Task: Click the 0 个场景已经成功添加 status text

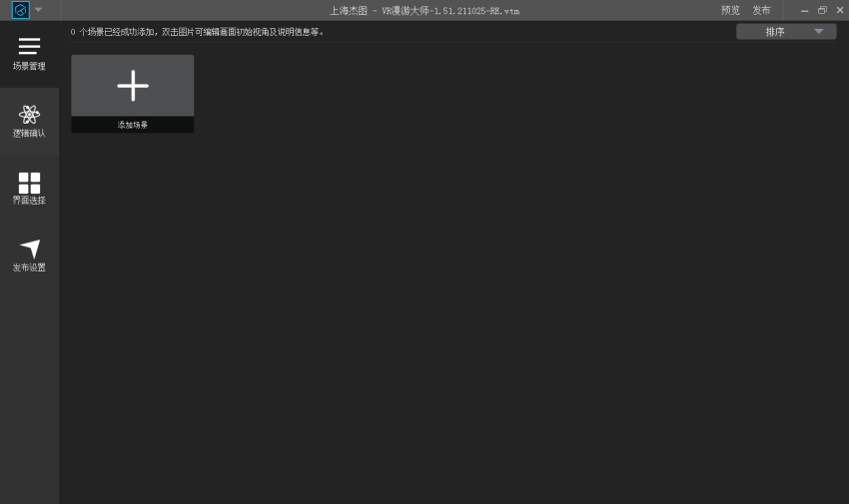Action: click(x=198, y=32)
